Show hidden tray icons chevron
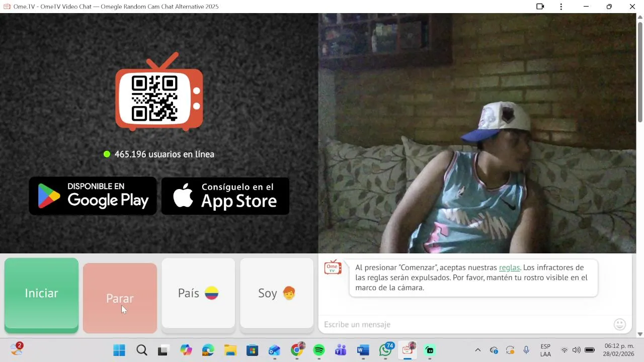This screenshot has height=362, width=644. [477, 350]
